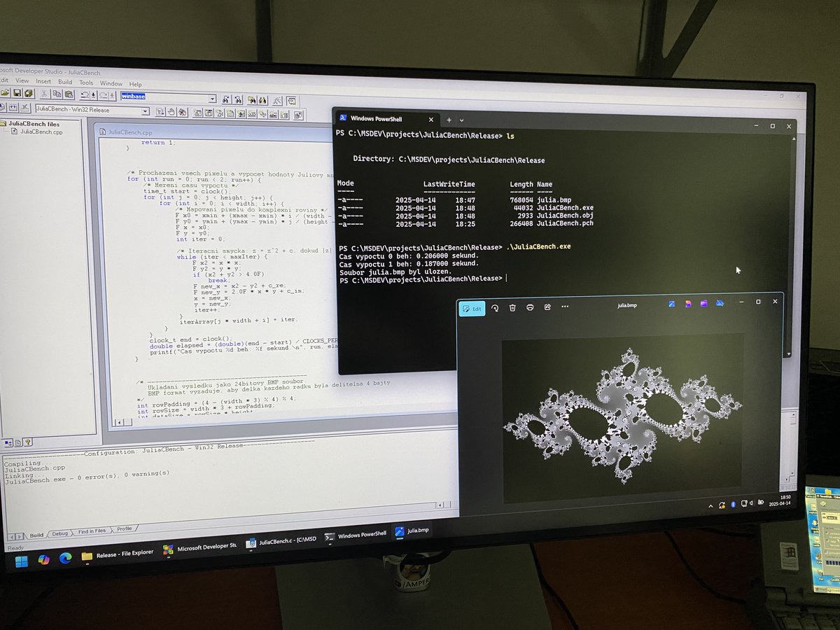Click the print icon in the Photos viewer
840x630 pixels.
click(530, 308)
